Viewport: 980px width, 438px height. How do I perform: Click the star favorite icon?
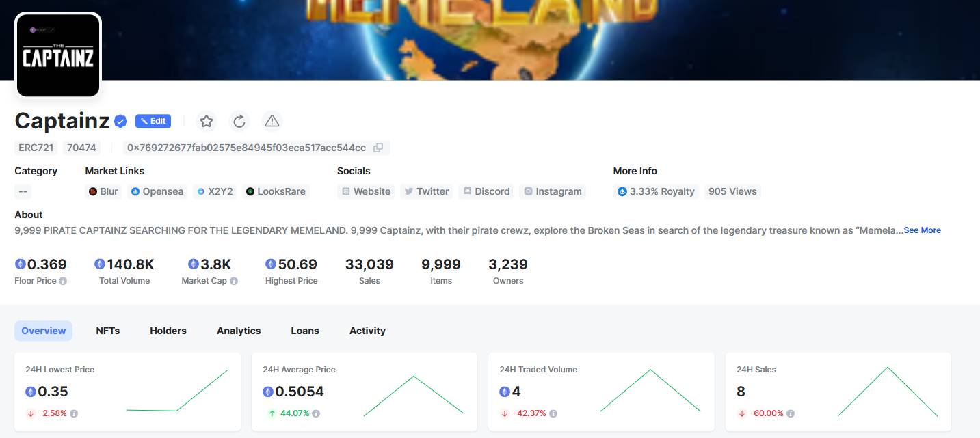(x=207, y=122)
